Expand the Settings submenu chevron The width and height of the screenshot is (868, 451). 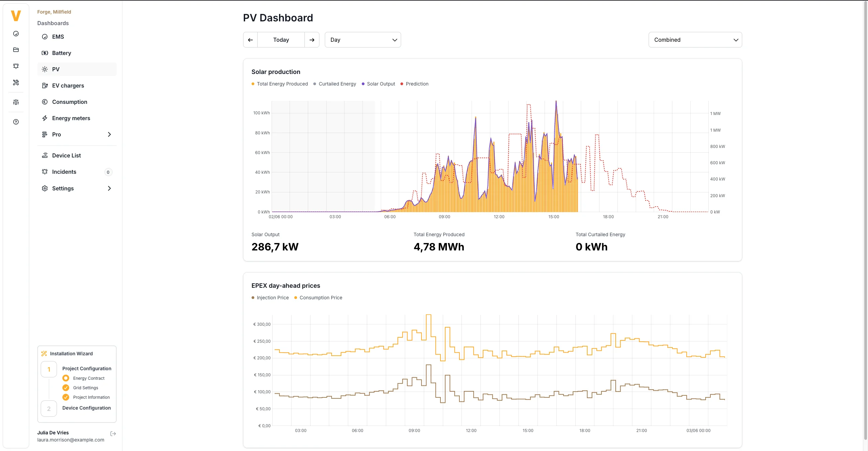109,188
